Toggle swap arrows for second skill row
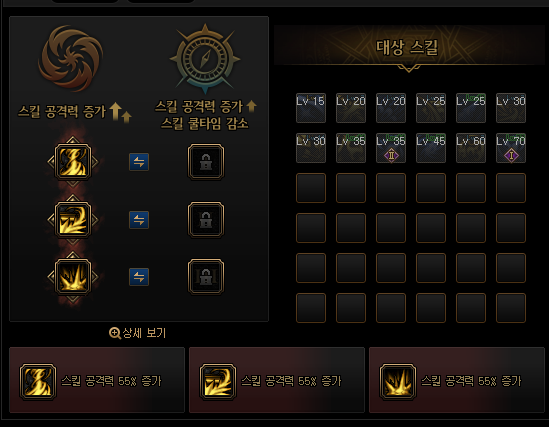 click(x=139, y=220)
